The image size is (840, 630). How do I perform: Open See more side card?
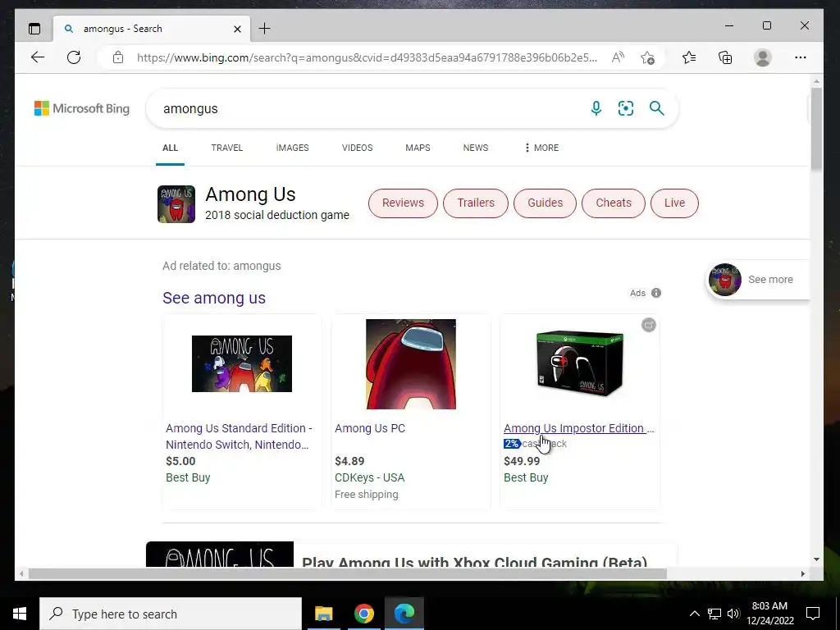click(756, 280)
